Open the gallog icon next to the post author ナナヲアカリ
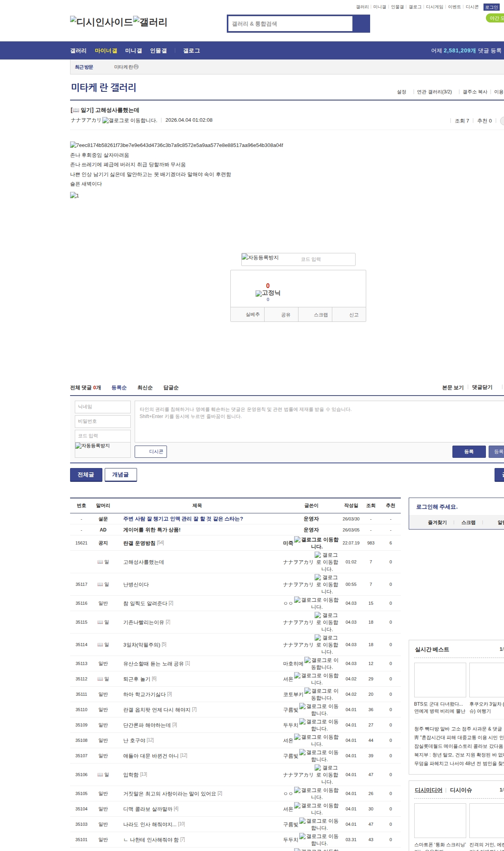The width and height of the screenshot is (504, 851). (x=130, y=120)
